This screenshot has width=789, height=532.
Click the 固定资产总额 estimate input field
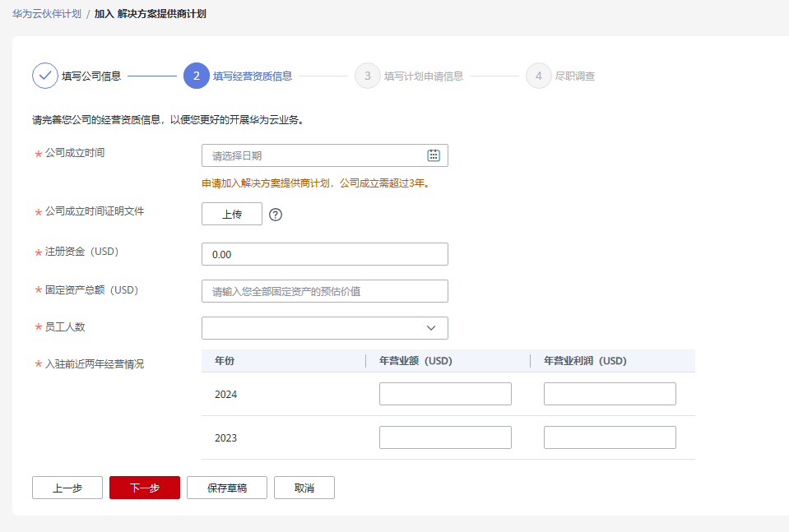pyautogui.click(x=324, y=290)
